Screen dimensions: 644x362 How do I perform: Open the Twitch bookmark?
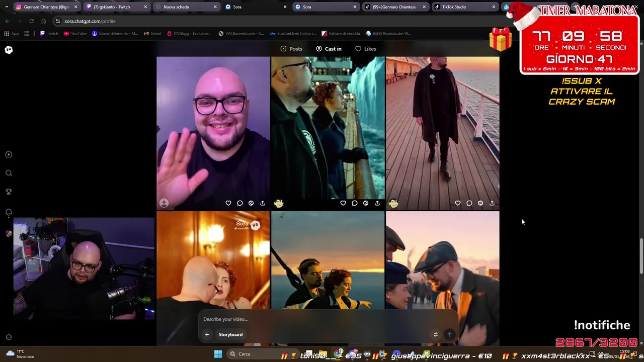point(49,34)
